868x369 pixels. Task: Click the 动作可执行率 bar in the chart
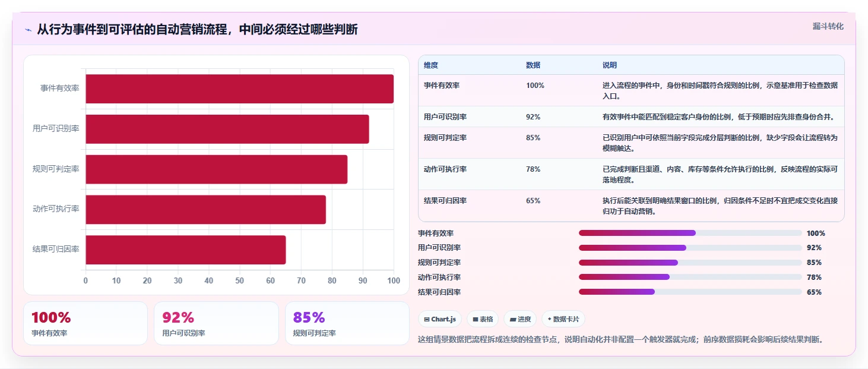(205, 209)
